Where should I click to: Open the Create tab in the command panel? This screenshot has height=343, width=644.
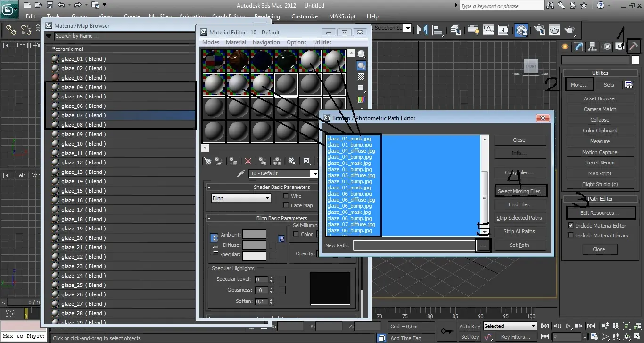[564, 47]
